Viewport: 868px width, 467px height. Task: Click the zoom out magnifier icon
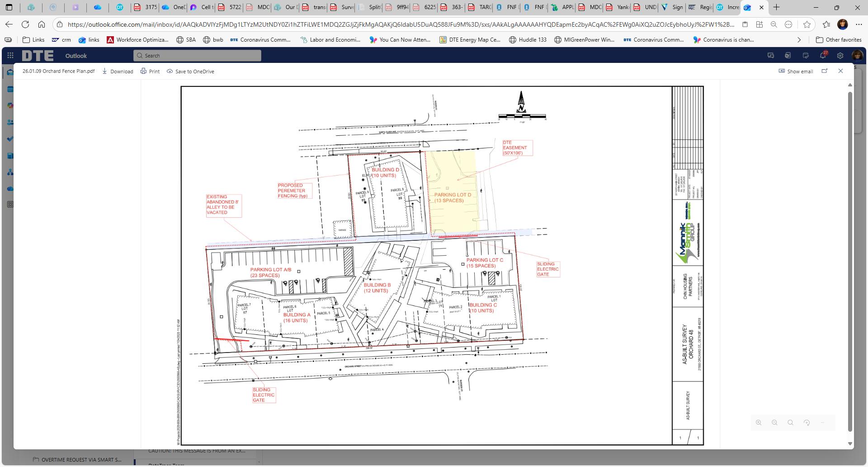pyautogui.click(x=774, y=423)
